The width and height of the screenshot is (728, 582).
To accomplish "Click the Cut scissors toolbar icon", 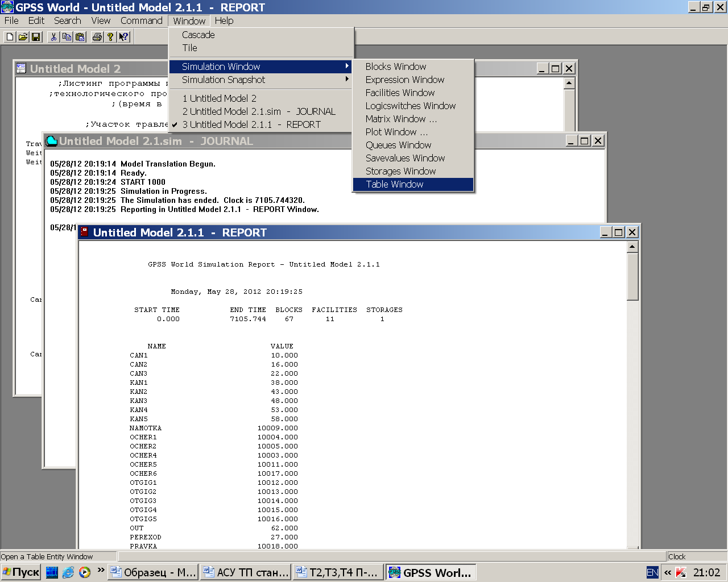I will 53,37.
